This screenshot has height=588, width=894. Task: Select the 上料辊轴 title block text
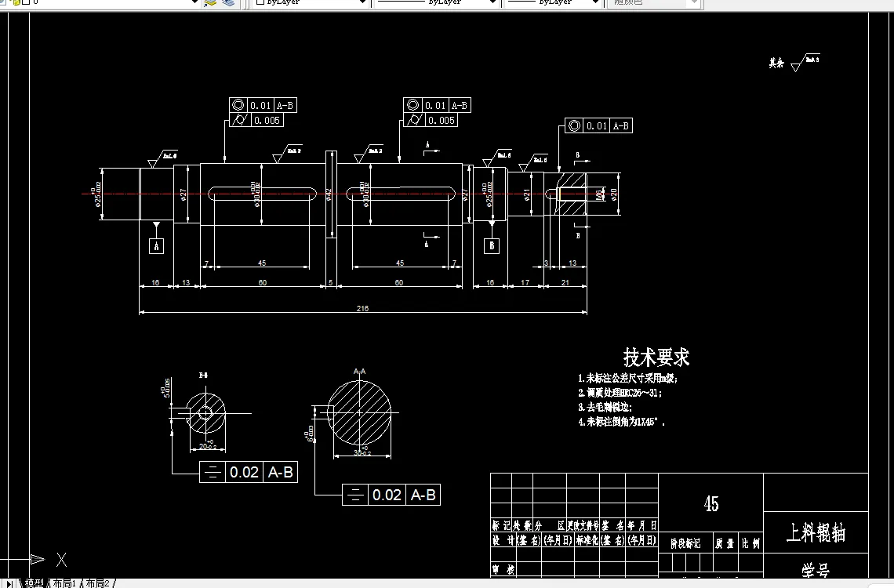[816, 533]
